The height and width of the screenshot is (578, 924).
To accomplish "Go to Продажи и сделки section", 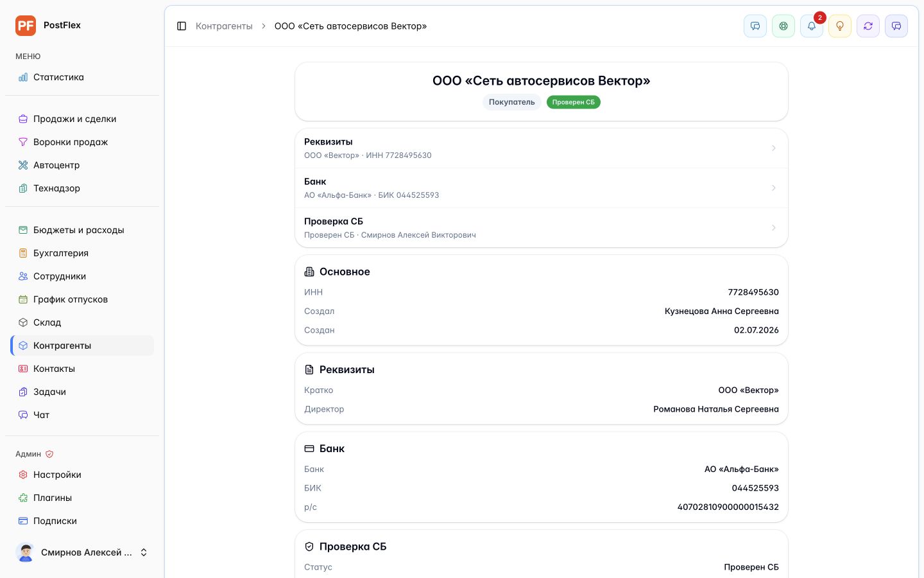I will pos(82,119).
